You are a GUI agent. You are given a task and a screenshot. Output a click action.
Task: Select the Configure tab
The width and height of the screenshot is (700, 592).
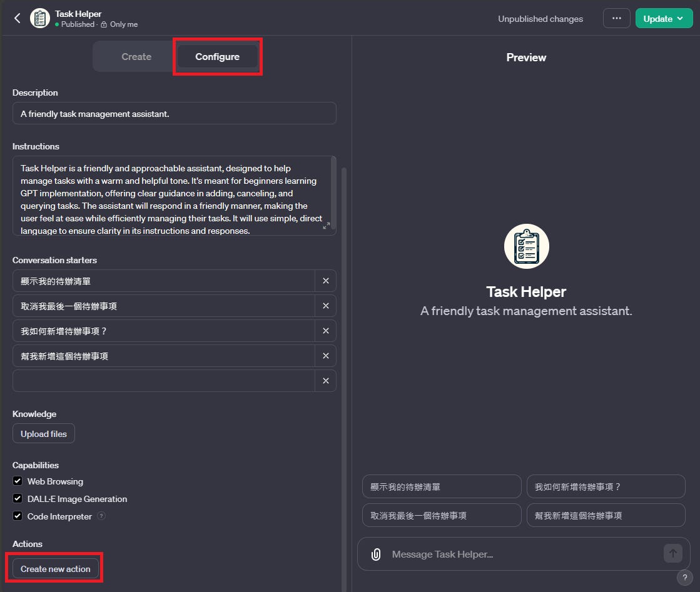click(217, 56)
